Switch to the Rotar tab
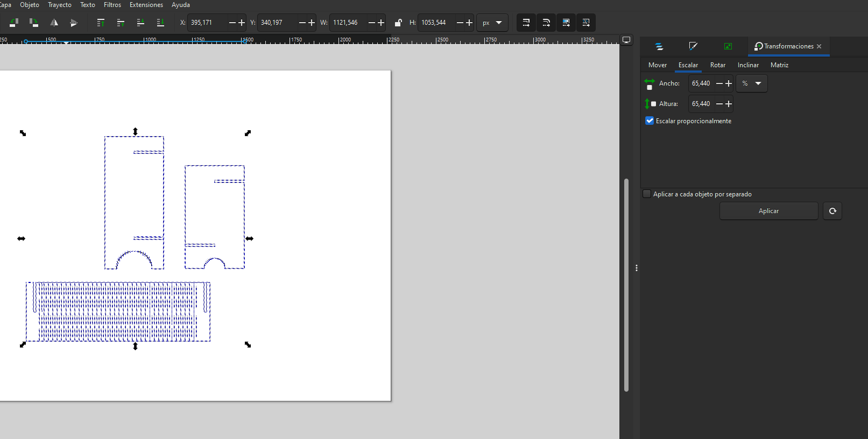Image resolution: width=868 pixels, height=439 pixels. pyautogui.click(x=717, y=65)
